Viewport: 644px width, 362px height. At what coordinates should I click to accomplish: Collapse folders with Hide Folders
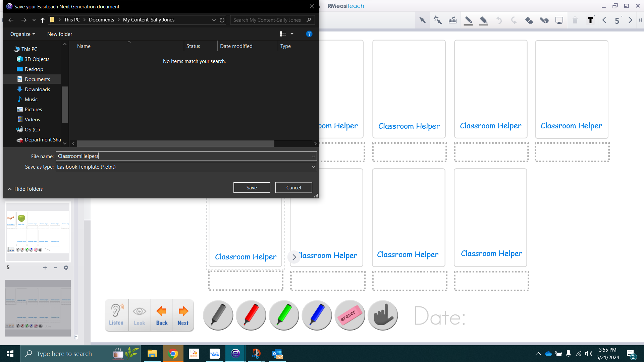pos(25,189)
